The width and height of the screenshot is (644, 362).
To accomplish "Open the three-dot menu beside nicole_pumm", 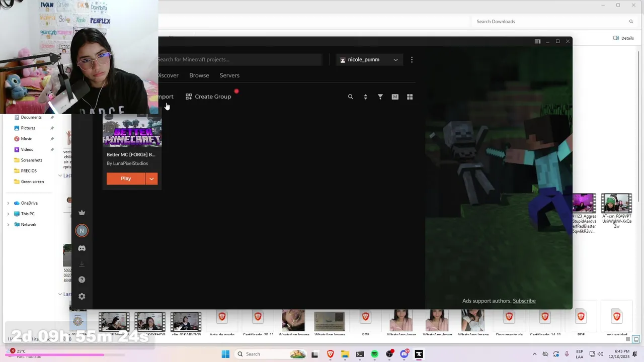I will point(412,59).
